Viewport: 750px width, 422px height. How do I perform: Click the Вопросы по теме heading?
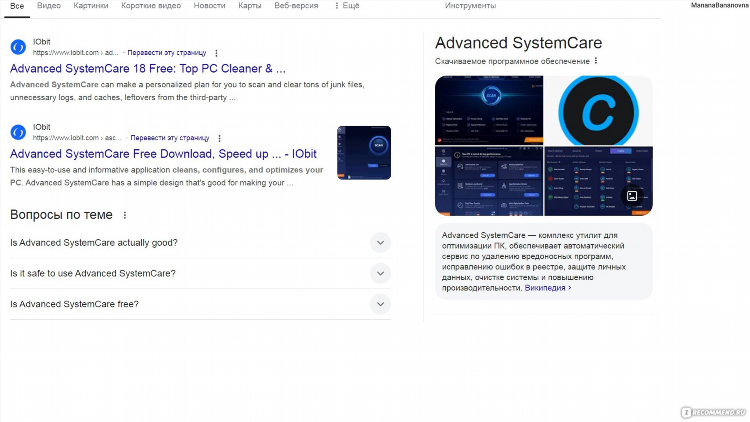[x=61, y=215]
